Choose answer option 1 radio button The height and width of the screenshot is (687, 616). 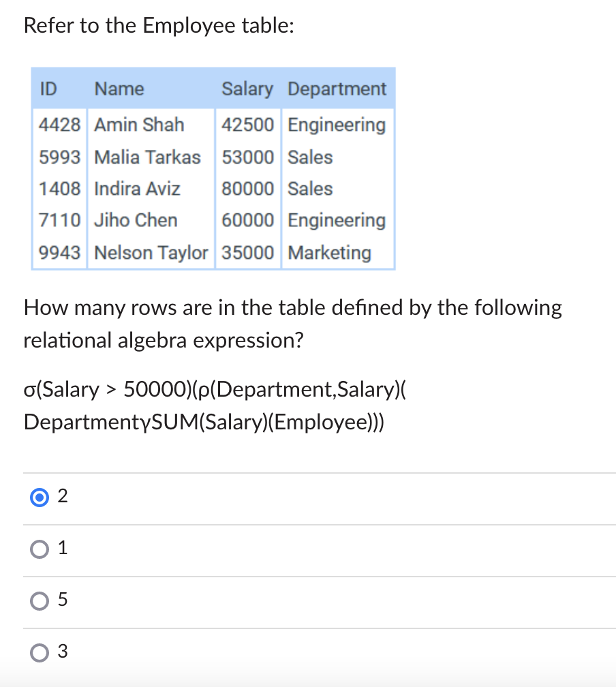click(x=39, y=549)
